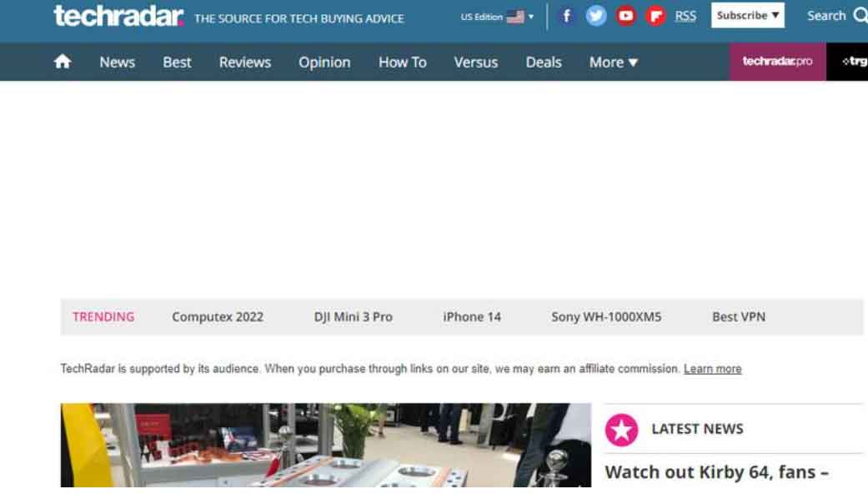Expand the More navigation menu
The height and width of the screenshot is (494, 868).
(x=614, y=62)
